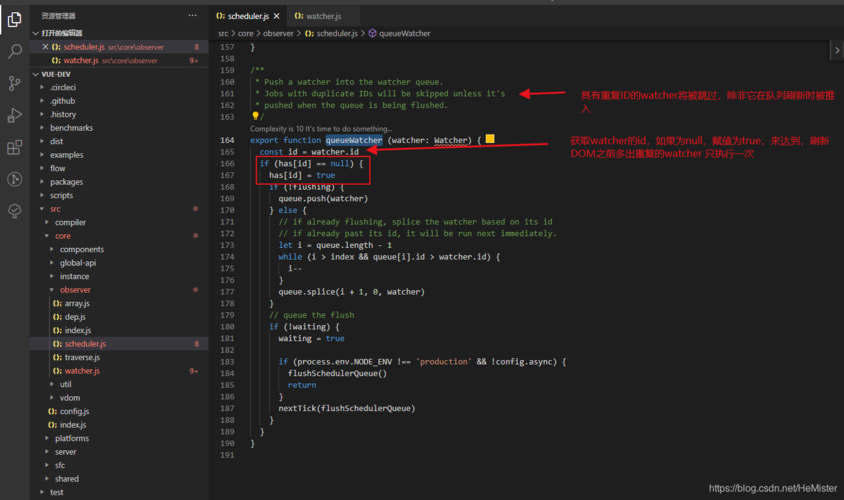
Task: Open traverse.js in observer folder
Action: tap(82, 357)
